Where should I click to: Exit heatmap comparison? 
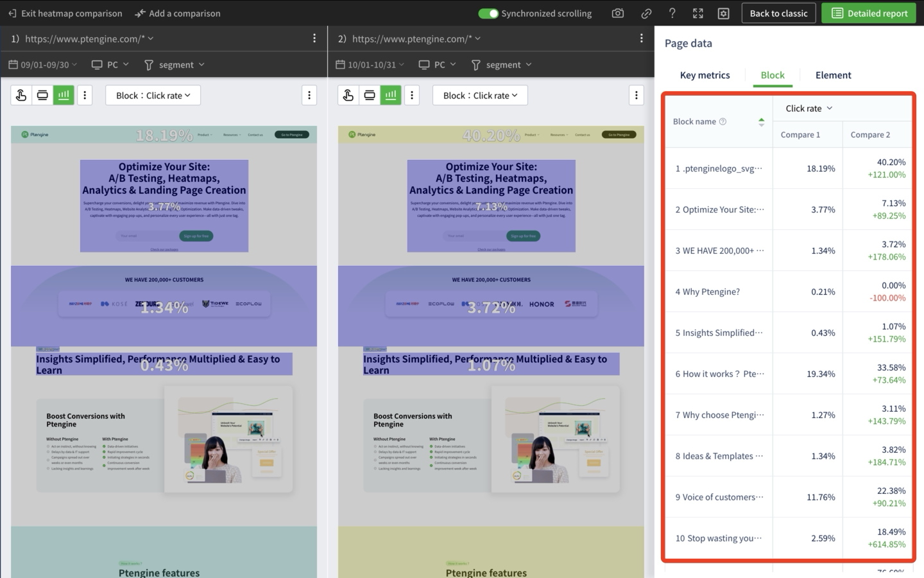(65, 13)
